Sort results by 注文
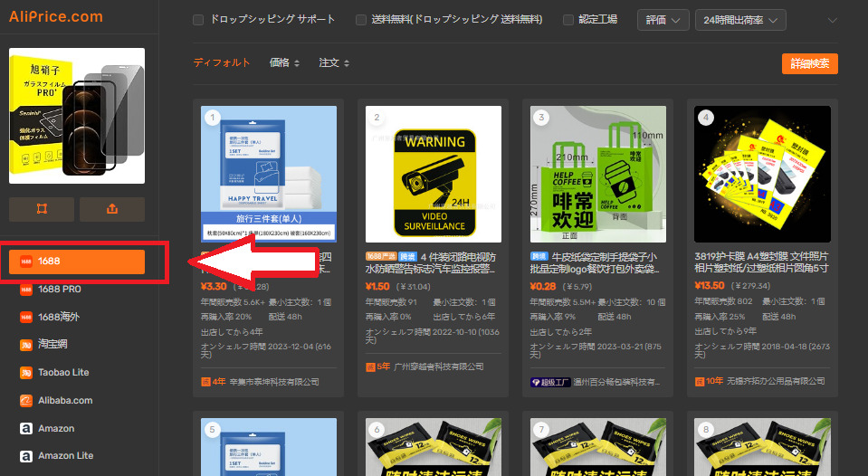The width and height of the screenshot is (868, 476). (x=334, y=62)
